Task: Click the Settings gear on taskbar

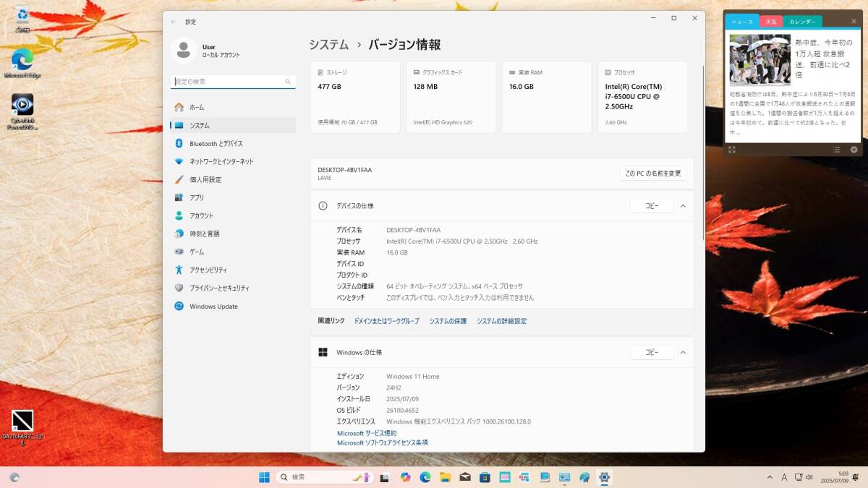Action: (x=604, y=477)
